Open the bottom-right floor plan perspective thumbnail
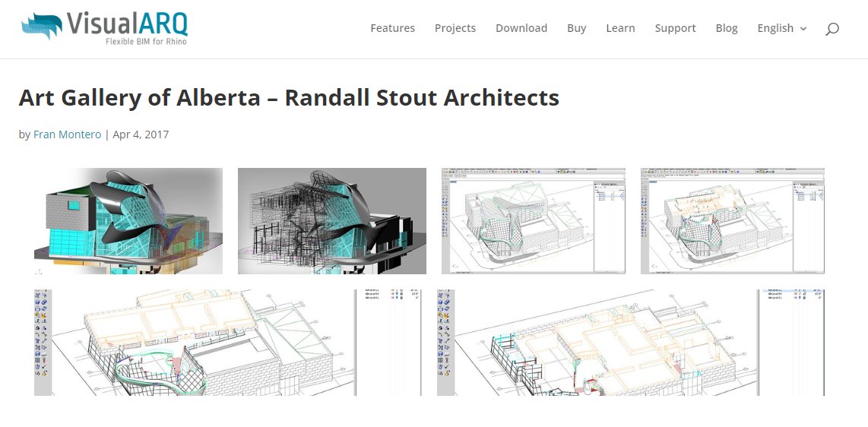868x427 pixels. [631, 343]
